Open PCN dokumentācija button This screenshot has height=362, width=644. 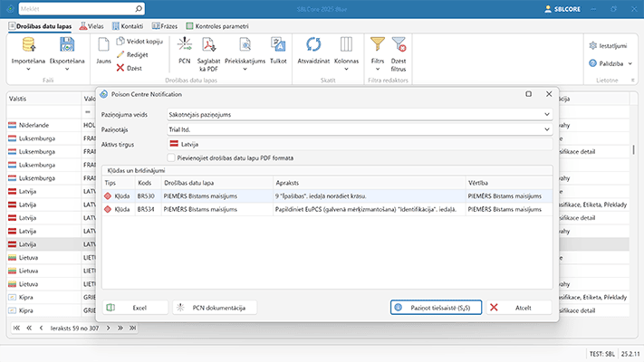215,308
